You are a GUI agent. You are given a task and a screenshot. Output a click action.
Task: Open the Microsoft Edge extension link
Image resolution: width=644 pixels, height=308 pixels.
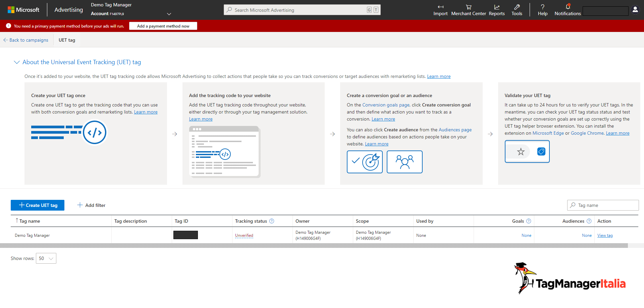click(548, 133)
